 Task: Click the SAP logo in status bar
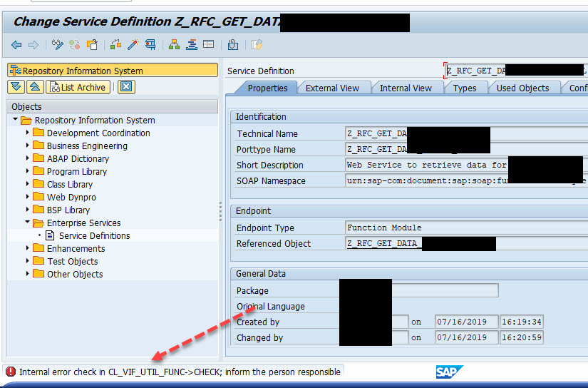449,372
